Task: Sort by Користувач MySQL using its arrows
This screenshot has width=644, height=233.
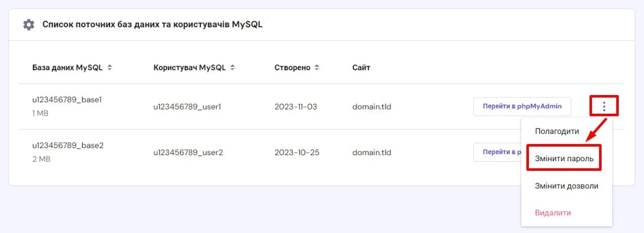Action: [233, 68]
